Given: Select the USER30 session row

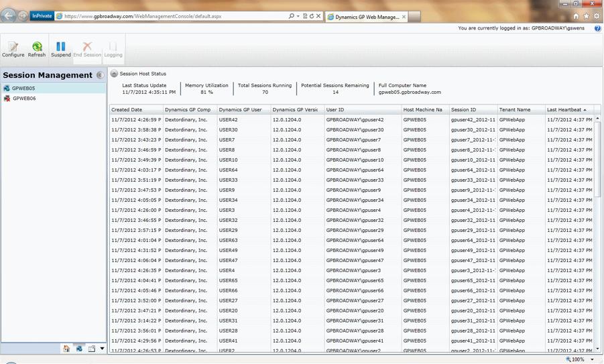Looking at the screenshot, I should click(351, 130).
